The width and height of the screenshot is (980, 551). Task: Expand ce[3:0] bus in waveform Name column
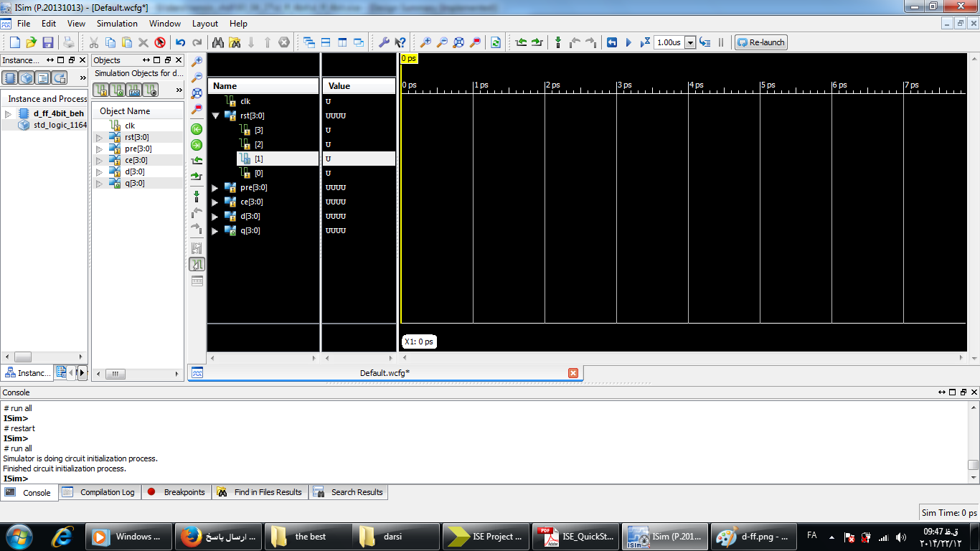215,202
